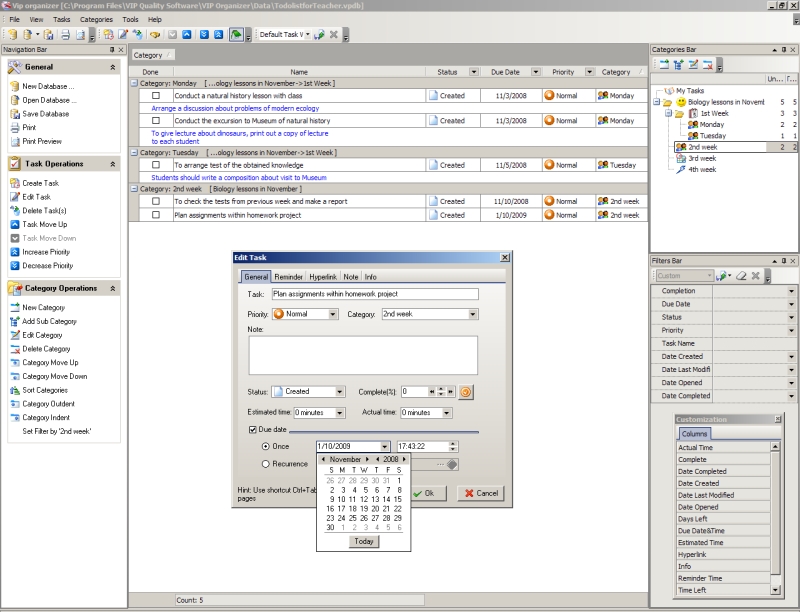This screenshot has height=612, width=800.
Task: Uncheck the Due date checkbox
Action: pyautogui.click(x=252, y=429)
